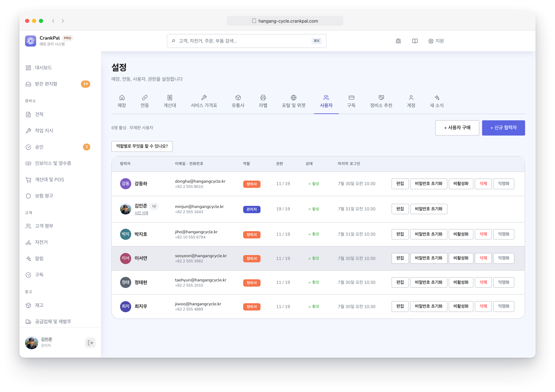555x392 pixels.
Task: Anonymize user 강동하
Action: (504, 184)
